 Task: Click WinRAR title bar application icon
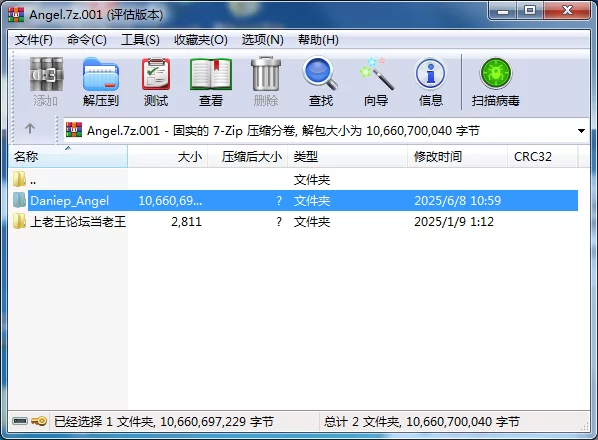click(16, 14)
